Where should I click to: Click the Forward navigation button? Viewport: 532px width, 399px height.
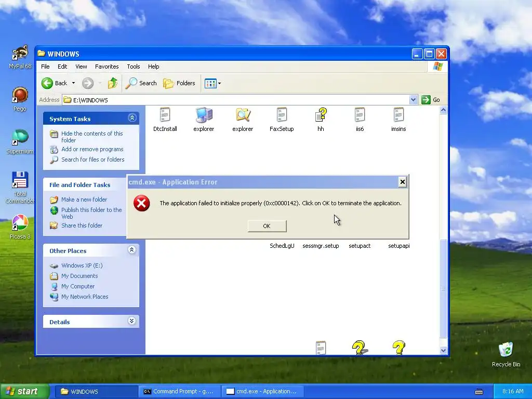pyautogui.click(x=88, y=83)
